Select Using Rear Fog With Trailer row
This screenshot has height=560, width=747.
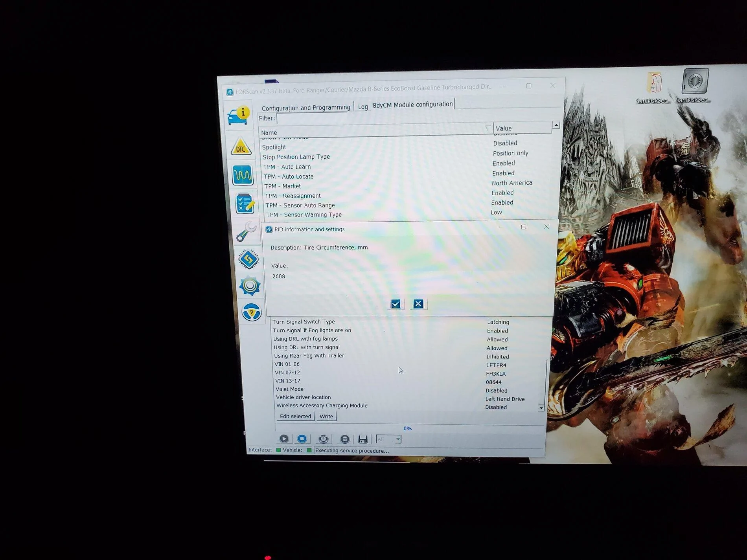click(x=410, y=356)
